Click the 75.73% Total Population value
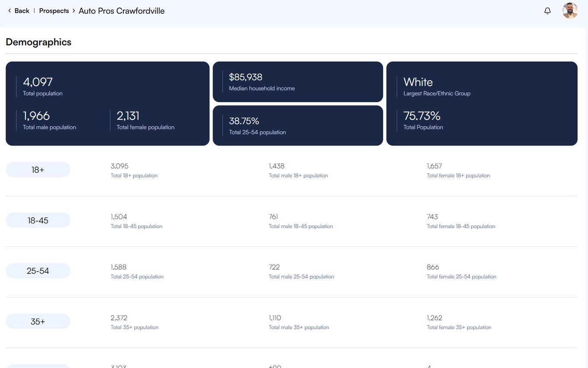Screen dimensions: 588x368 (x=422, y=116)
